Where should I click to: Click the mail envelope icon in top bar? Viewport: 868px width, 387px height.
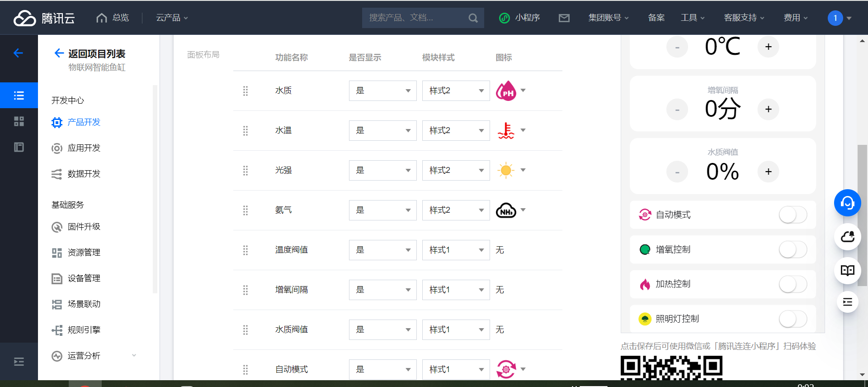click(564, 18)
